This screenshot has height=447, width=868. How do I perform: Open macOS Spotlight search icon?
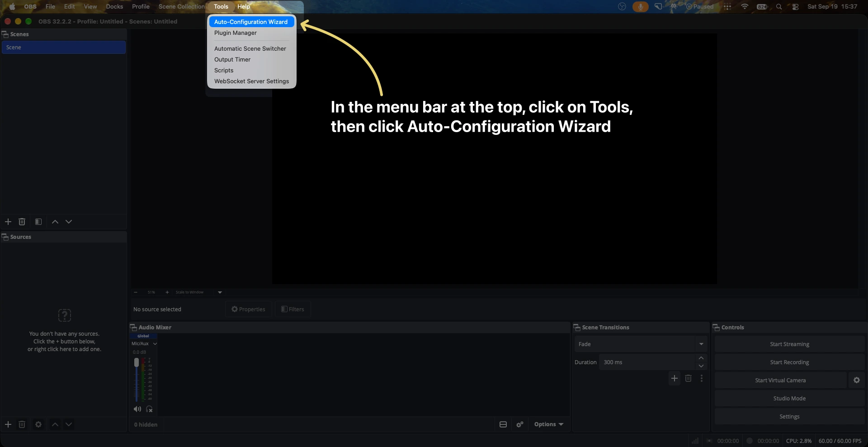779,7
